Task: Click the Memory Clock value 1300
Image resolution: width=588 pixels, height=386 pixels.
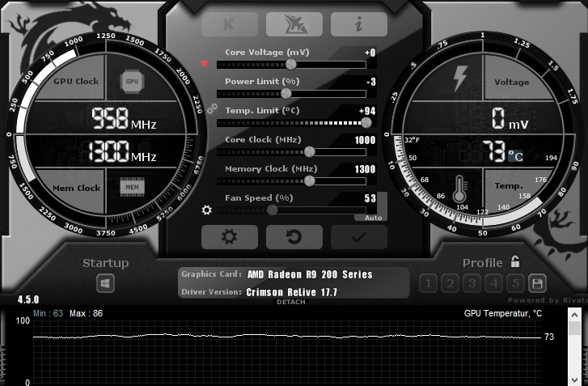Action: (365, 170)
